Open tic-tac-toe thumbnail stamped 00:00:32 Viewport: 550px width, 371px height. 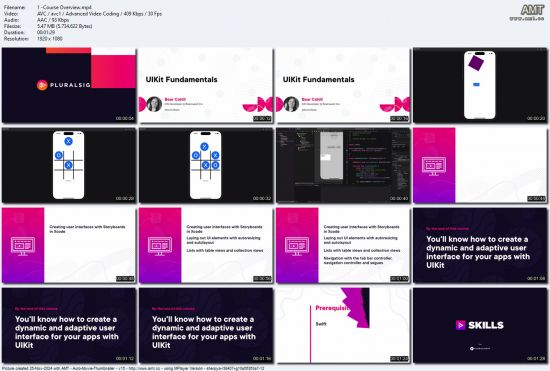click(x=206, y=165)
